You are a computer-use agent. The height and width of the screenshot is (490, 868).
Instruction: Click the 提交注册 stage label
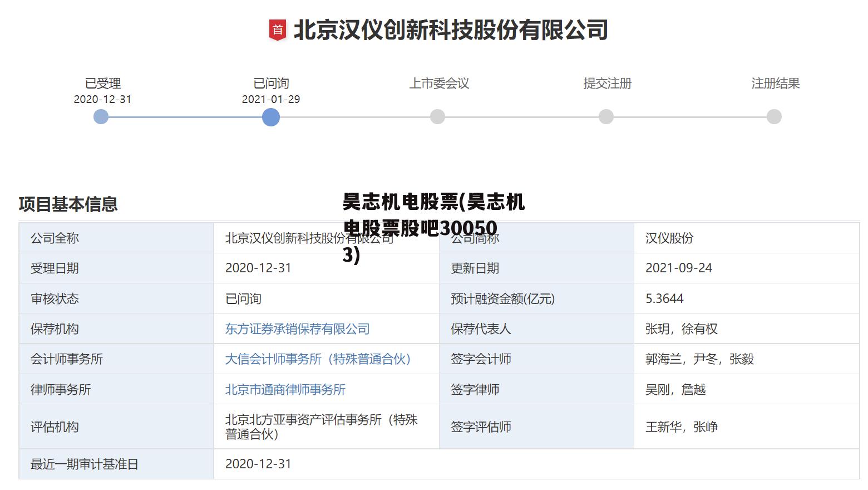pos(608,84)
